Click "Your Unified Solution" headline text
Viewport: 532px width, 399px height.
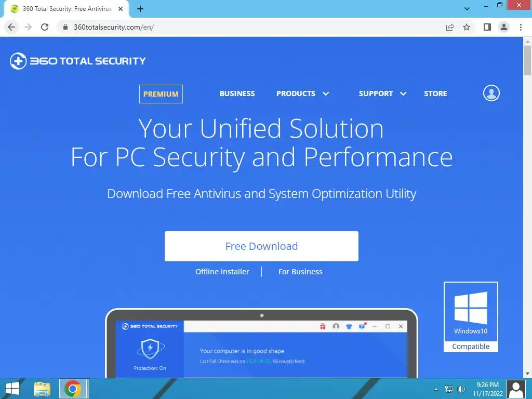click(261, 128)
